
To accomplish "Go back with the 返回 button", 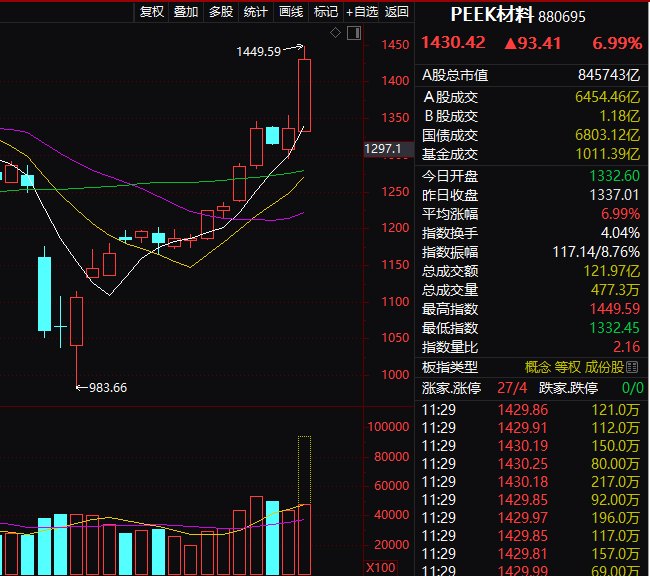I will 396,12.
